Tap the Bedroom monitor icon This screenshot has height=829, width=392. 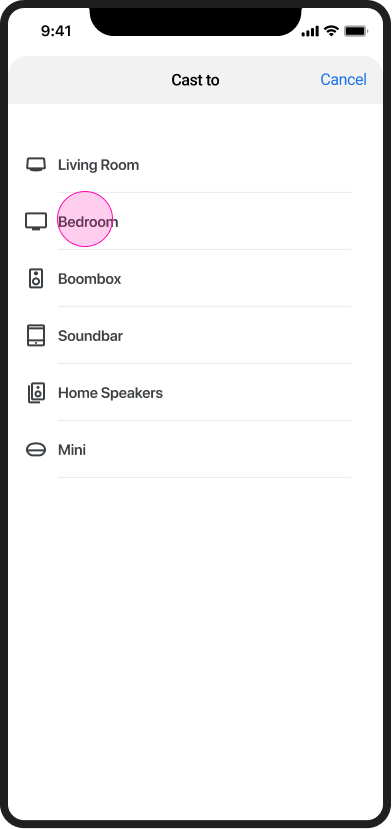pos(36,221)
